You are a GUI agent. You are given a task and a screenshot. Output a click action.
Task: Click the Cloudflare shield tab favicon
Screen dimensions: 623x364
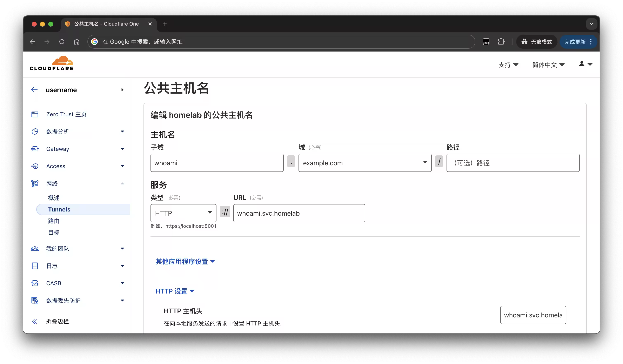click(x=67, y=24)
